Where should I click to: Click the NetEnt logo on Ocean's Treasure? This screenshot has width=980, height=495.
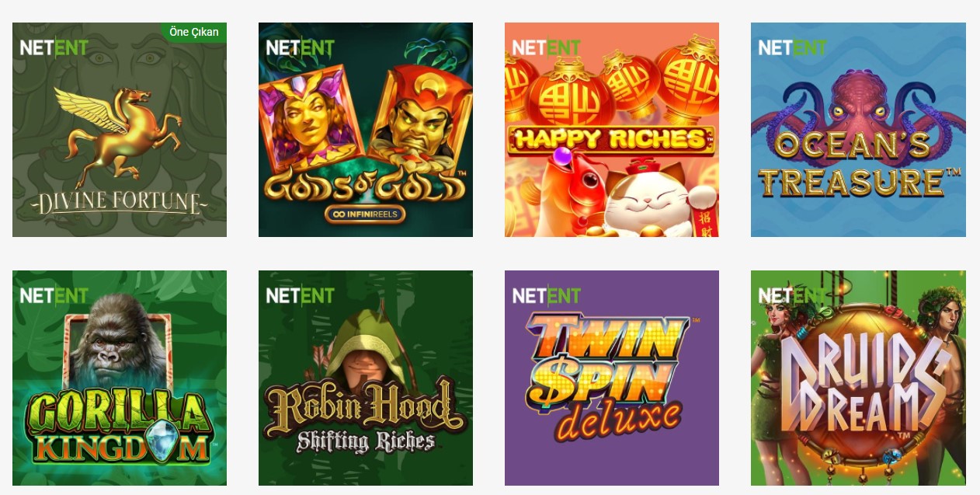(x=793, y=47)
